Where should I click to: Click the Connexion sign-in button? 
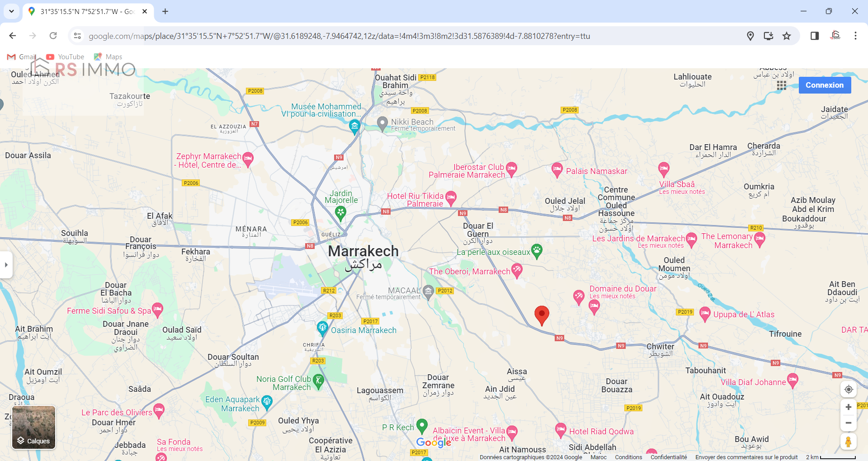825,85
